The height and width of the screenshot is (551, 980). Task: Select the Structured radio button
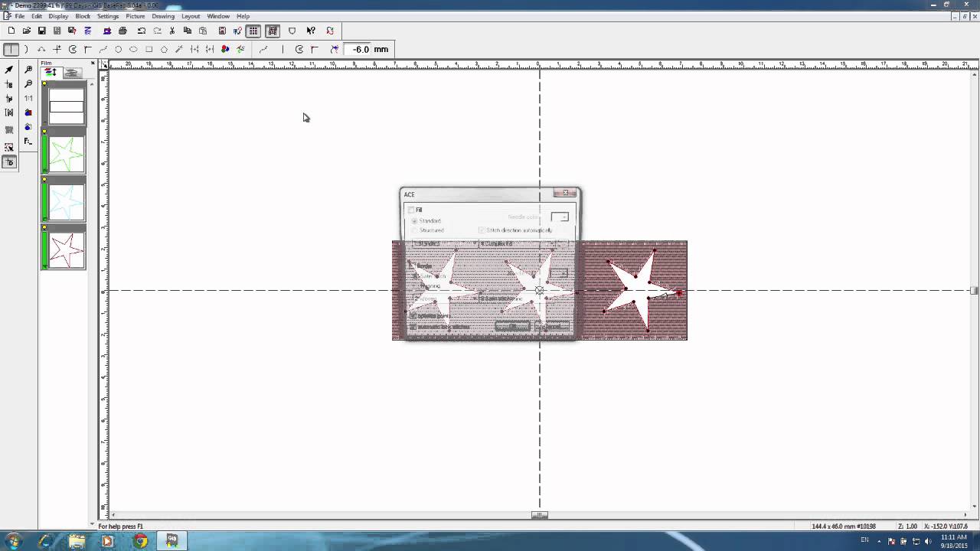(x=414, y=230)
